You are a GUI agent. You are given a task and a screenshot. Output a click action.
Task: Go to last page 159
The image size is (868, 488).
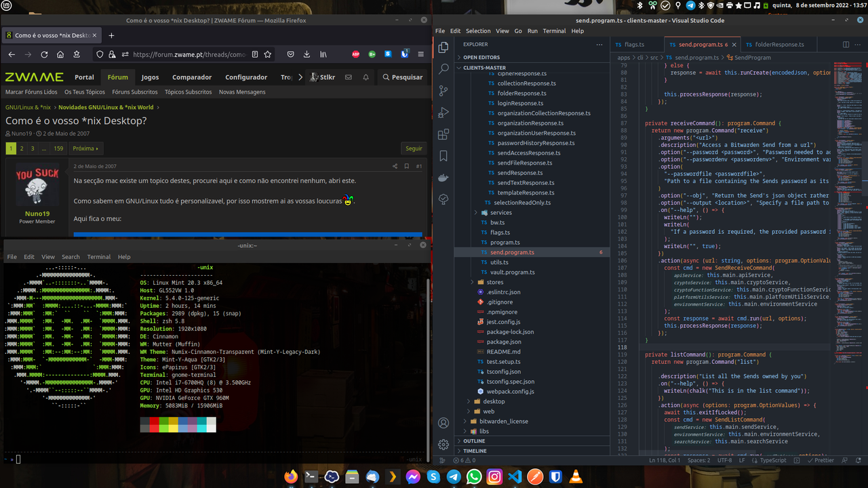(x=58, y=148)
